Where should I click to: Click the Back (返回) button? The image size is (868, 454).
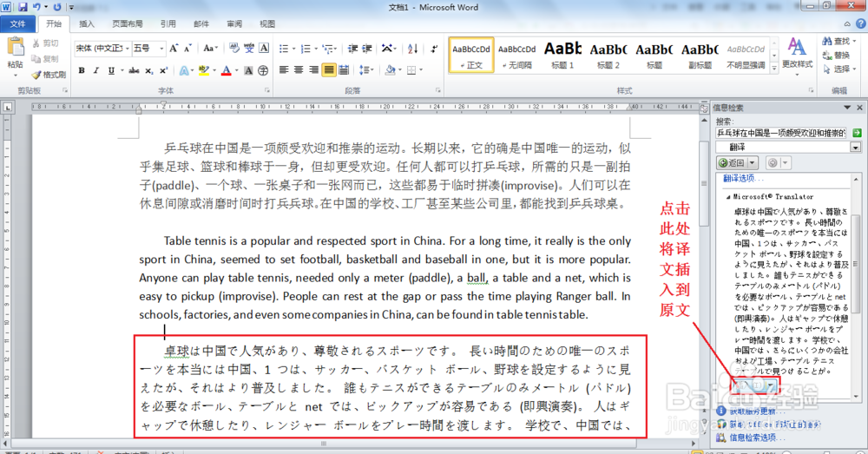tap(732, 163)
